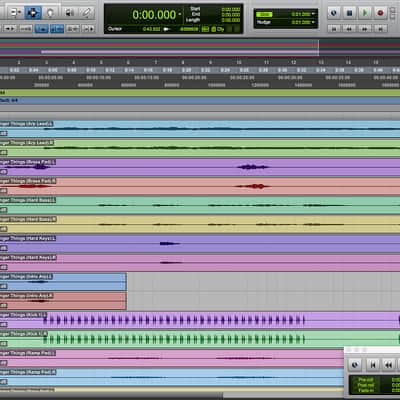Toggle Pre-roll in the floating Transport window
Screen dimensions: 400x400
click(x=366, y=380)
